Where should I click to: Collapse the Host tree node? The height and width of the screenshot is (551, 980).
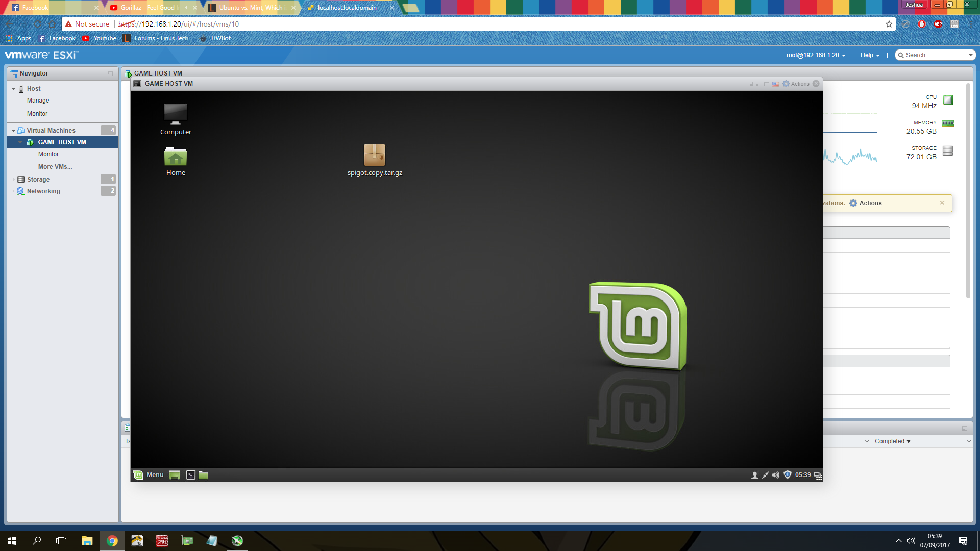pos(13,89)
